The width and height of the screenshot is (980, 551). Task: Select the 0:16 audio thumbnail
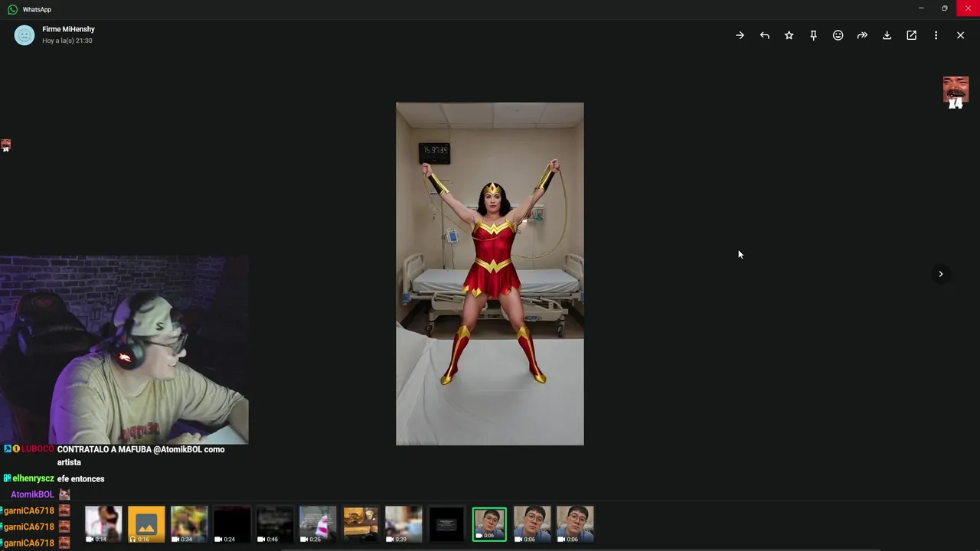pyautogui.click(x=146, y=524)
